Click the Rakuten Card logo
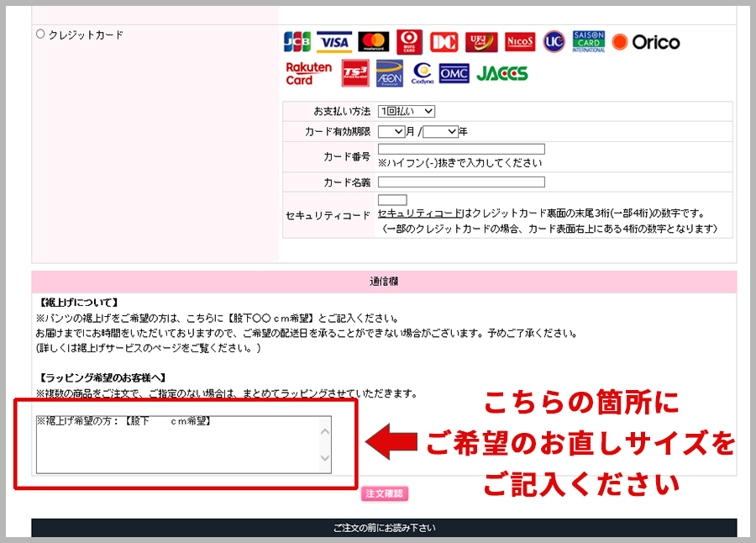This screenshot has height=543, width=756. tap(308, 74)
